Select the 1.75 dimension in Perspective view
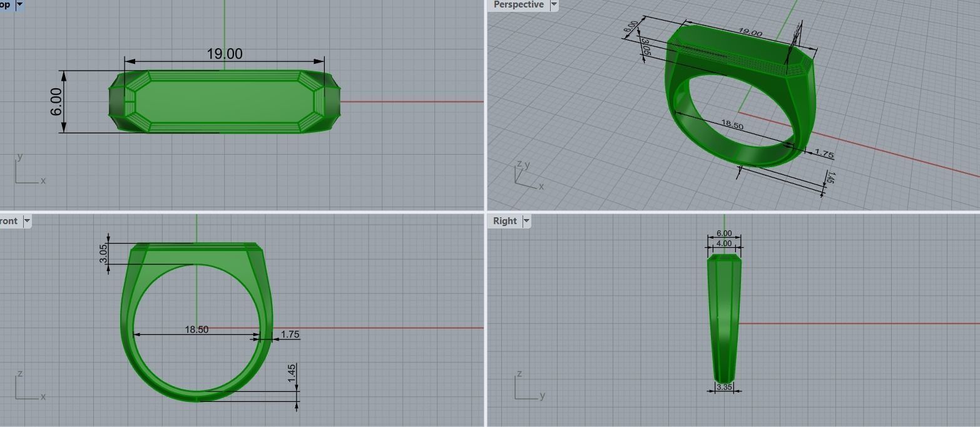 pyautogui.click(x=825, y=153)
